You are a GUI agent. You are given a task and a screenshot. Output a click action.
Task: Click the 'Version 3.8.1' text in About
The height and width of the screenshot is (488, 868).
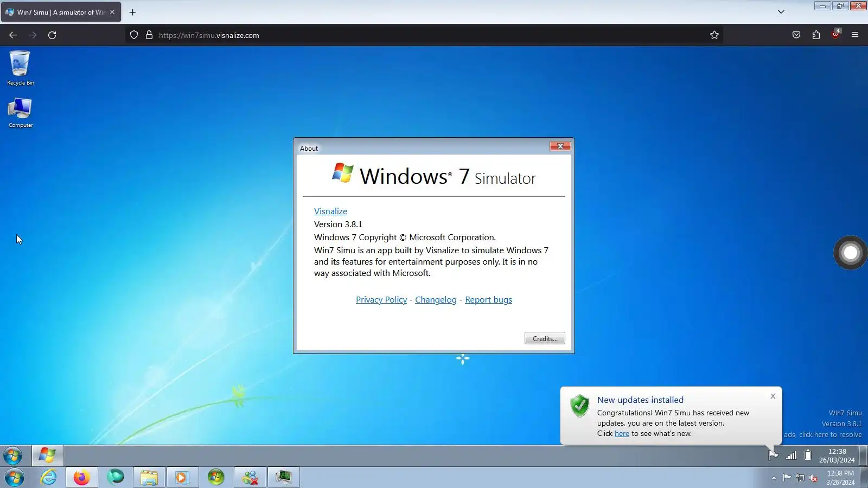pos(338,224)
